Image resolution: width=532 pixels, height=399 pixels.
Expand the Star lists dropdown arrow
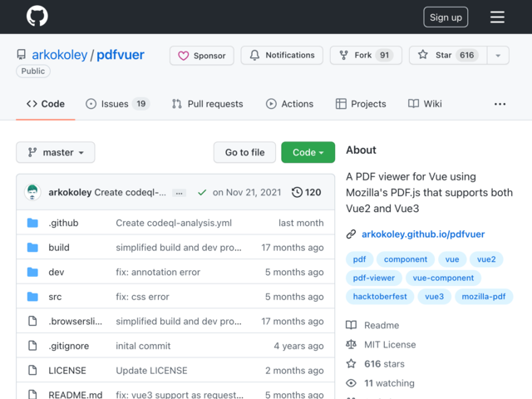(498, 56)
